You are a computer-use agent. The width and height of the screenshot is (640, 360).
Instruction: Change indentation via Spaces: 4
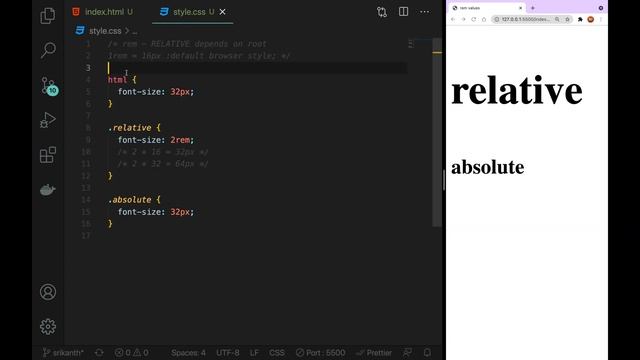coord(188,353)
